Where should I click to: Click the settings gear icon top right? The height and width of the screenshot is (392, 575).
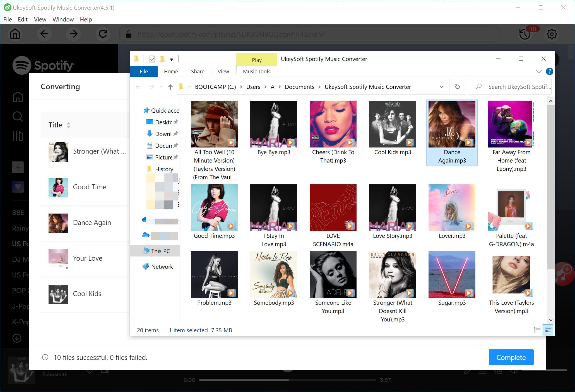(552, 35)
